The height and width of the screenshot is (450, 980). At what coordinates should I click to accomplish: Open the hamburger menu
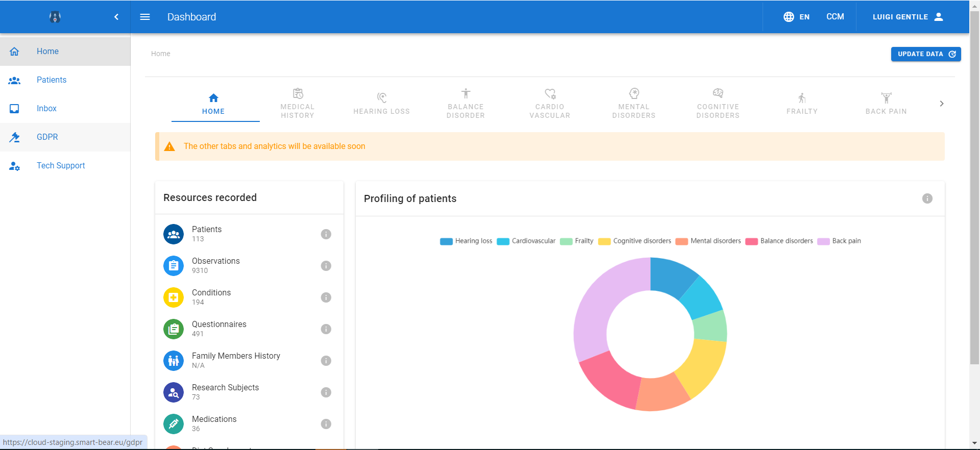click(145, 17)
